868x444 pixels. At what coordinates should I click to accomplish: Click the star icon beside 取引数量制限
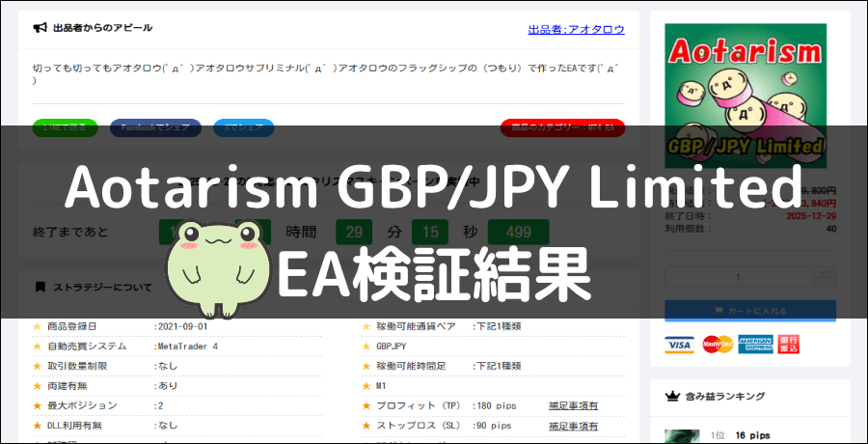click(38, 367)
